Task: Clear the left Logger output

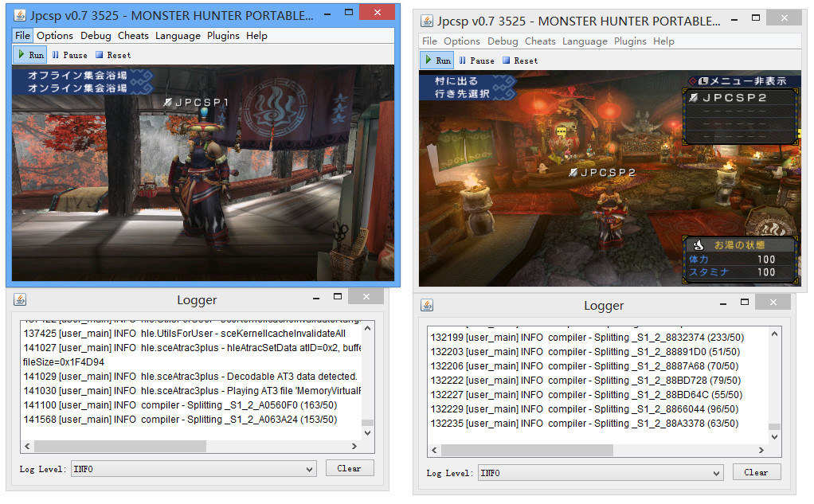Action: pos(349,468)
